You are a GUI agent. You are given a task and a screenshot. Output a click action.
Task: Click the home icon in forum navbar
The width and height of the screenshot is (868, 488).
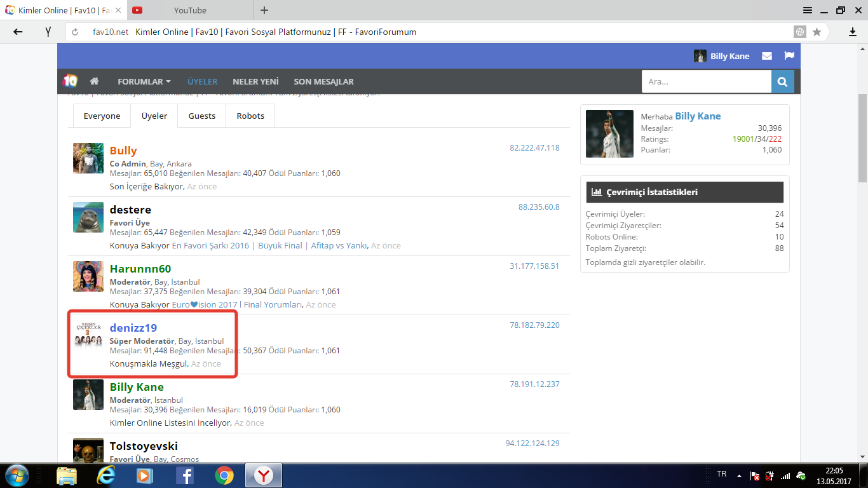point(94,81)
